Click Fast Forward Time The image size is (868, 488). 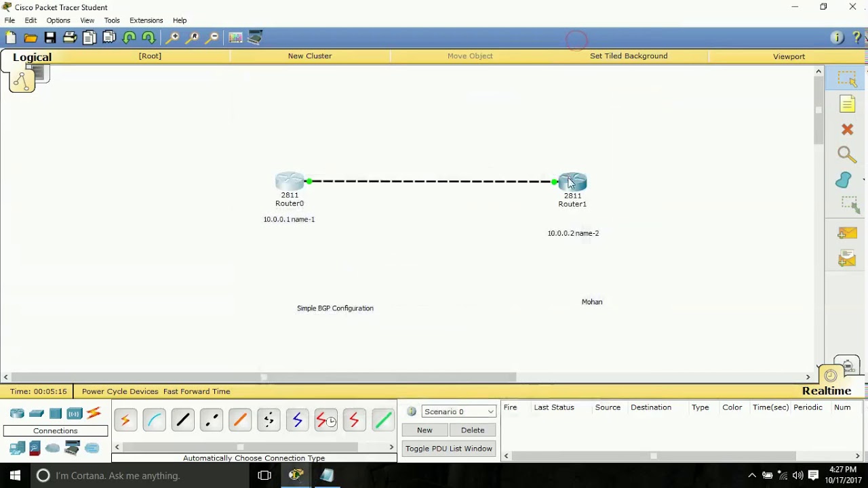pos(197,392)
